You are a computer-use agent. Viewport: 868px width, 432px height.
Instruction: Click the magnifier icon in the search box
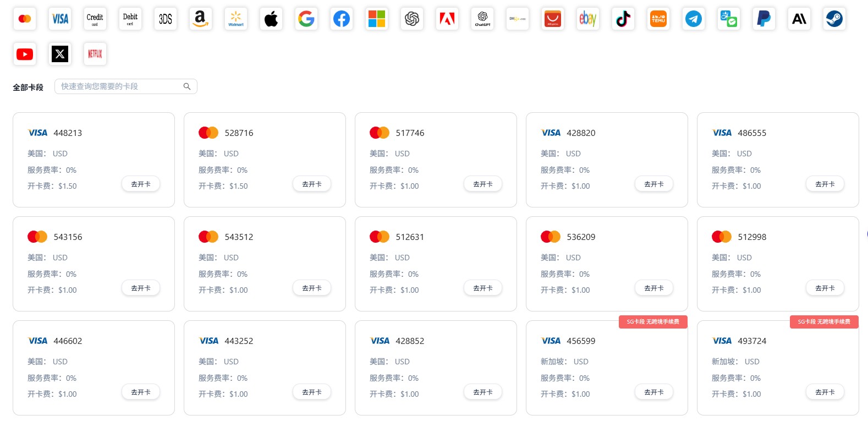click(187, 86)
